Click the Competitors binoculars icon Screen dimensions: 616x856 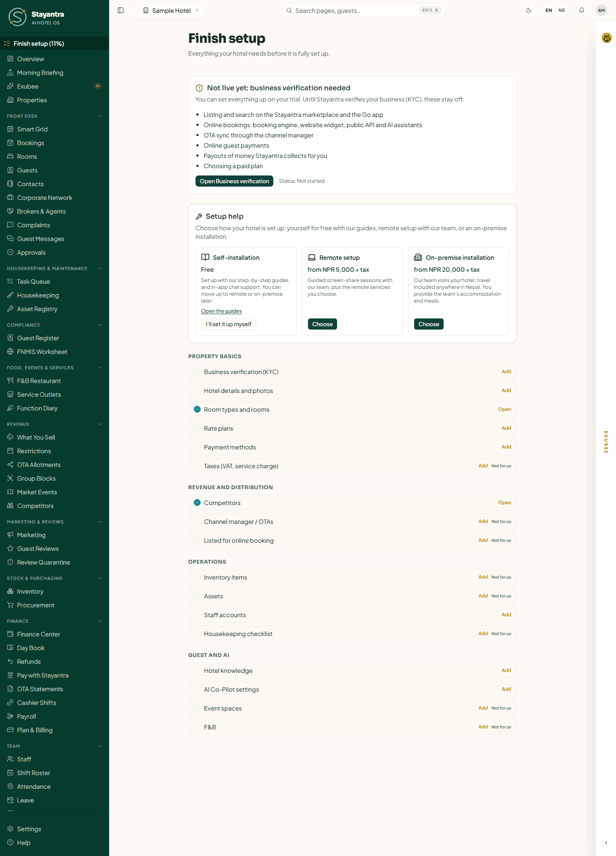[10, 505]
